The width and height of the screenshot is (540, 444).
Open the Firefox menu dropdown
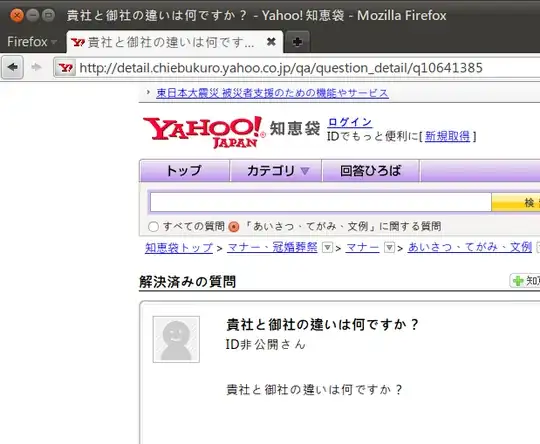(32, 42)
